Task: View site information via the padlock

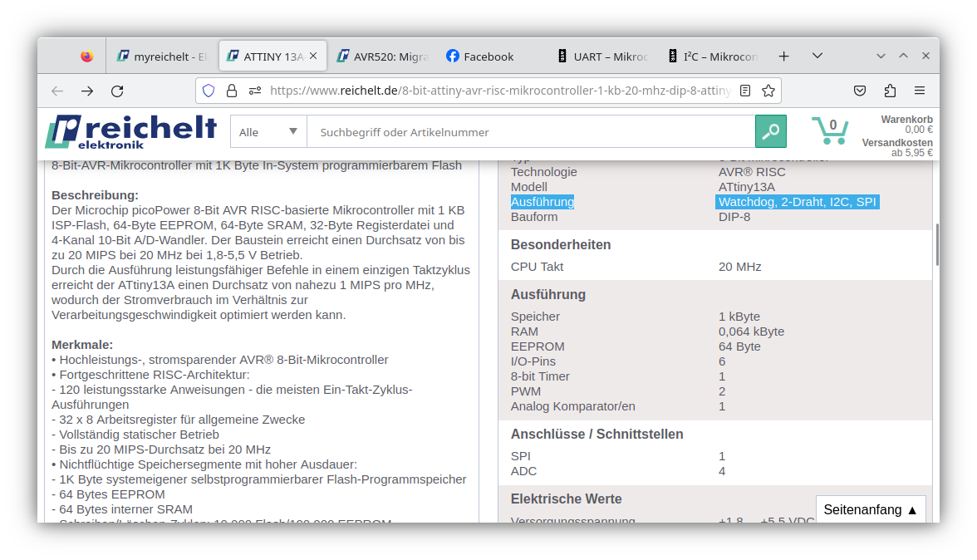Action: [231, 91]
